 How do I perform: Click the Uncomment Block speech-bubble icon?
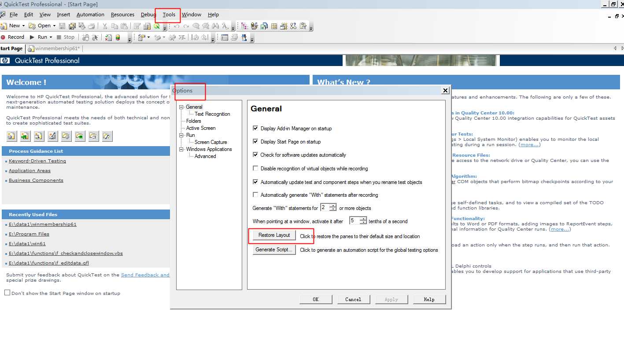[205, 26]
